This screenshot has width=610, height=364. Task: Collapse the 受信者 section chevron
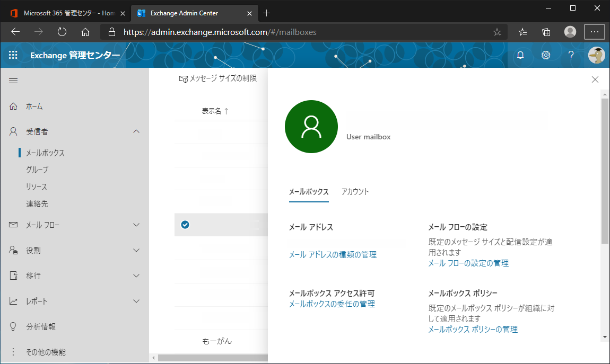click(136, 131)
